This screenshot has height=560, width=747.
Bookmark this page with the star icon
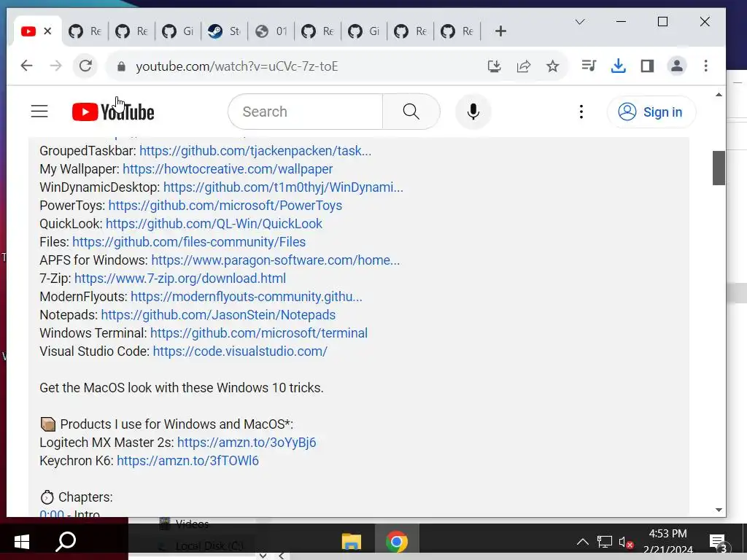553,66
